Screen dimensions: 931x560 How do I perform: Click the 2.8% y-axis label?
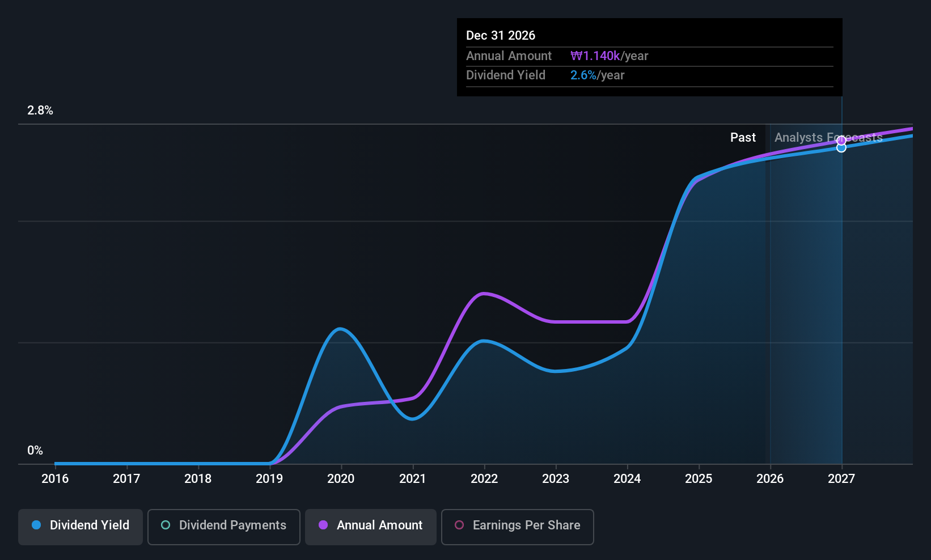pyautogui.click(x=40, y=111)
